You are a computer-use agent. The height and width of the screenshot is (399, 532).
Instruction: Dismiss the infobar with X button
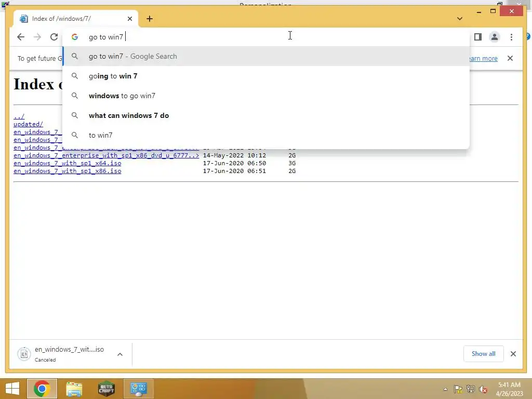(510, 58)
